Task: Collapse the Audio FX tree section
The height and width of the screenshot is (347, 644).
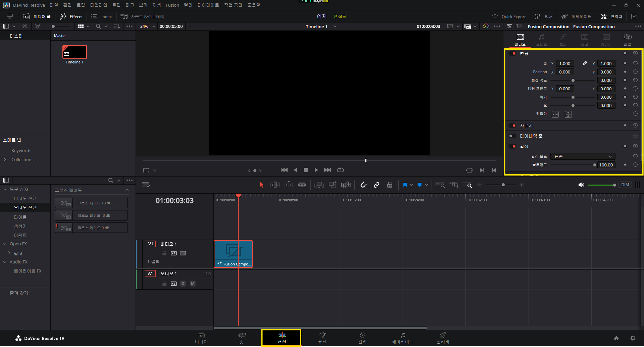Action: 5,262
